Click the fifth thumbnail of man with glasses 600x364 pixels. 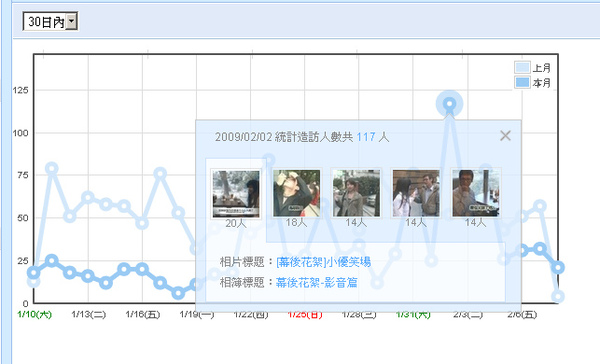click(x=476, y=193)
